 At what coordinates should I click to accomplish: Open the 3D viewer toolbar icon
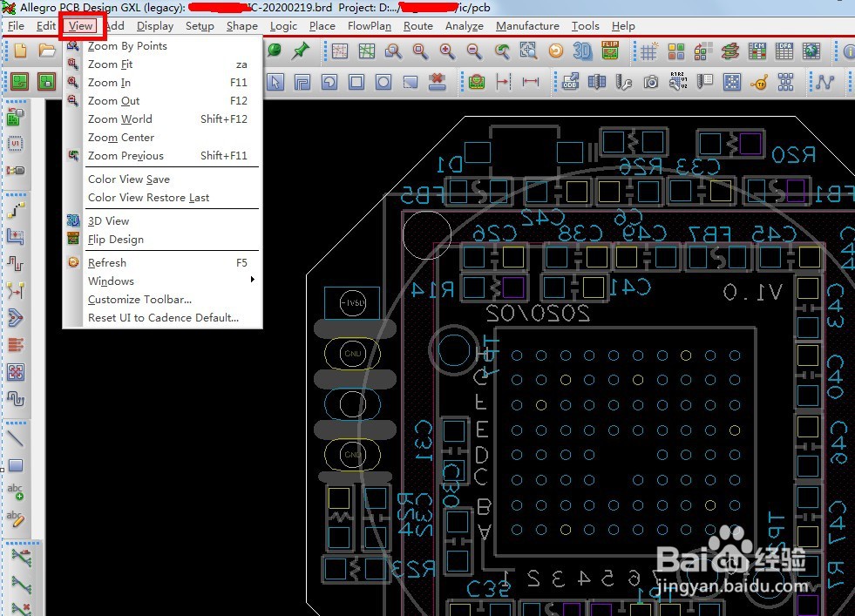pos(582,51)
